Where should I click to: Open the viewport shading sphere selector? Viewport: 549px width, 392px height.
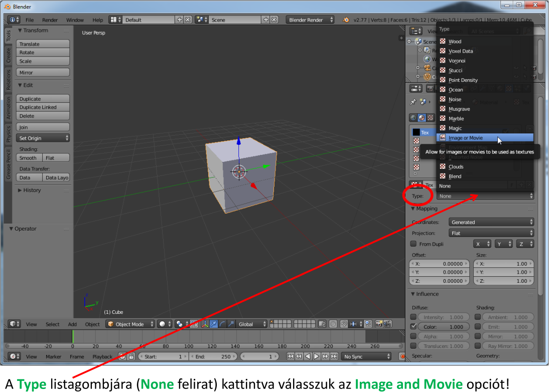pos(164,324)
